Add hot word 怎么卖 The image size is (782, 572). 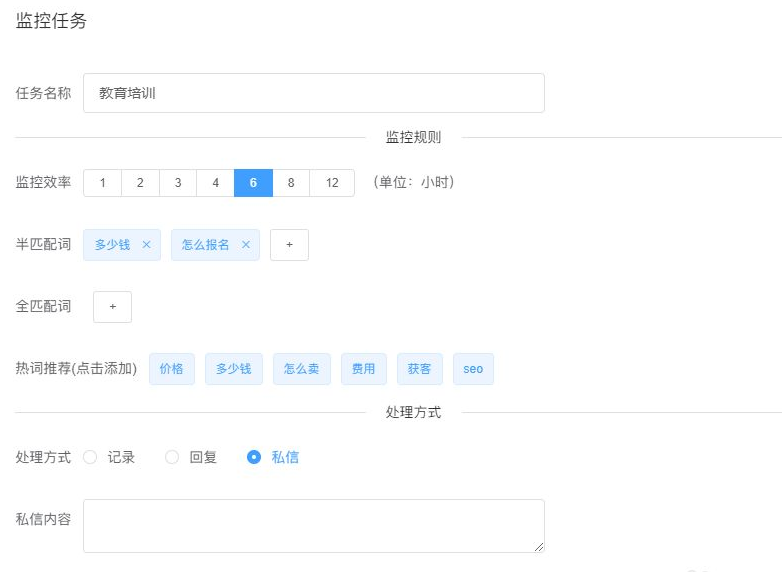(x=302, y=369)
